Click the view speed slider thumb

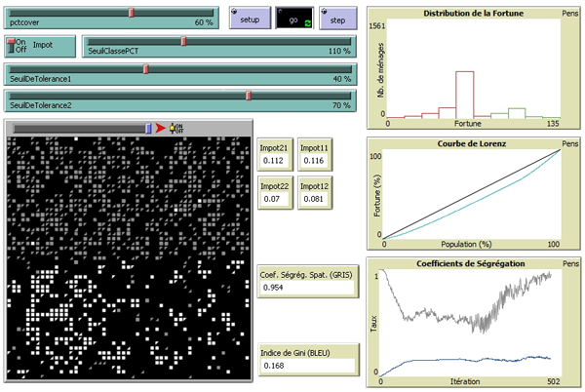tap(148, 129)
